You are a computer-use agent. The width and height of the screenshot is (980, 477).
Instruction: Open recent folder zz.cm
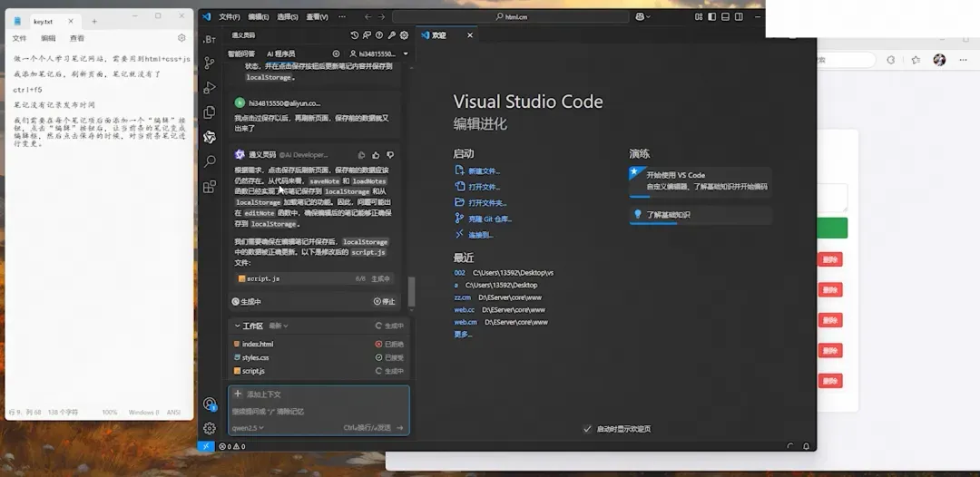click(x=463, y=297)
